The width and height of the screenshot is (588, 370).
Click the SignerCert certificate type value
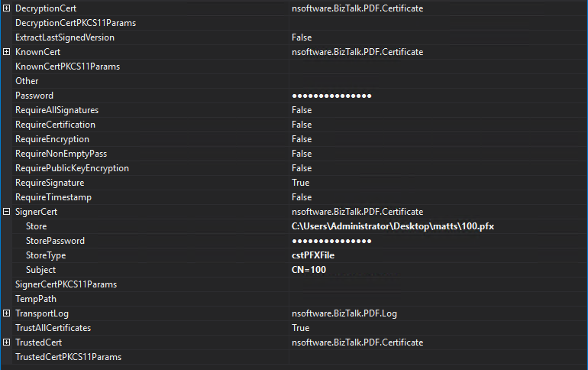click(x=357, y=212)
